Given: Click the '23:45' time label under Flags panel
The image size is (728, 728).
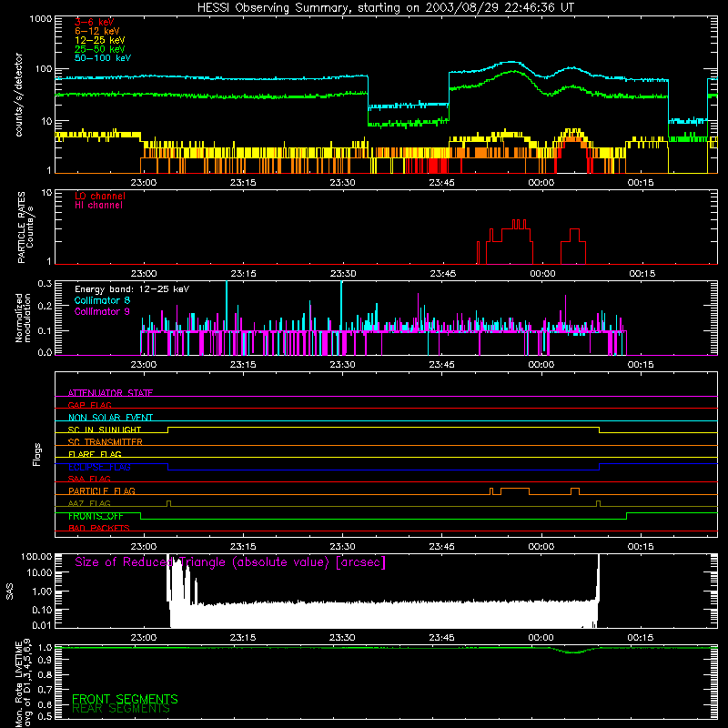Looking at the screenshot, I should point(442,547).
